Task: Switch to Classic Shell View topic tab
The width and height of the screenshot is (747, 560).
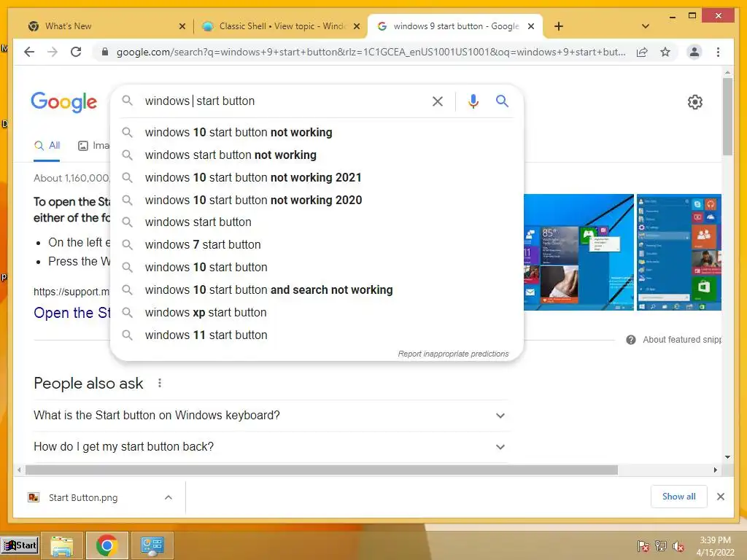Action: [281, 26]
